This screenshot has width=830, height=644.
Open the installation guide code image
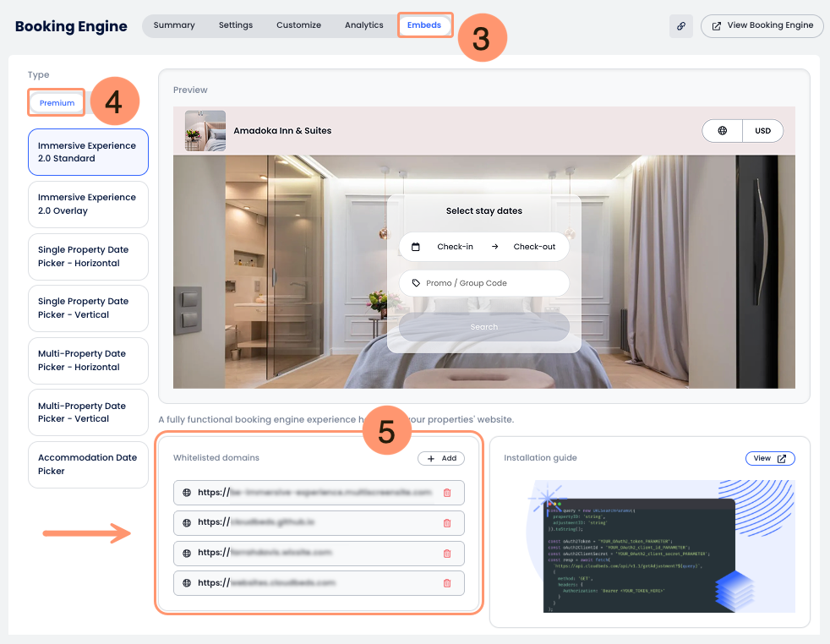pos(661,546)
